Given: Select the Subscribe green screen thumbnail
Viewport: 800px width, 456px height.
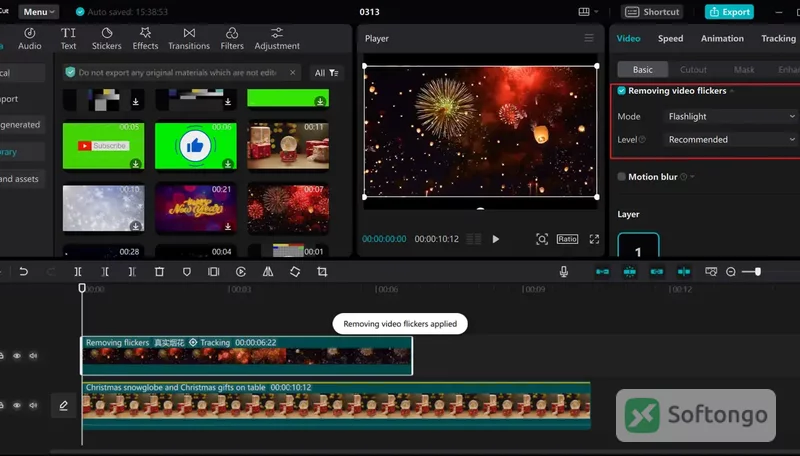Looking at the screenshot, I should tap(104, 145).
